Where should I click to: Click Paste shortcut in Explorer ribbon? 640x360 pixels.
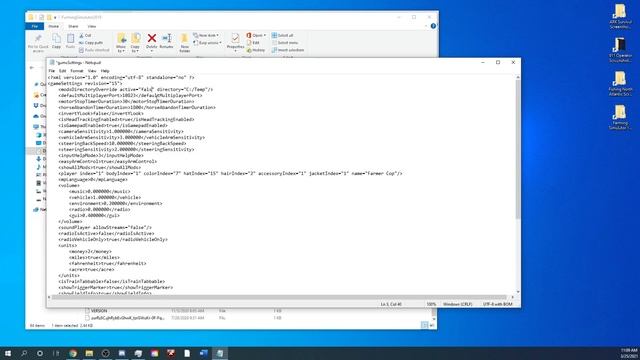click(94, 50)
